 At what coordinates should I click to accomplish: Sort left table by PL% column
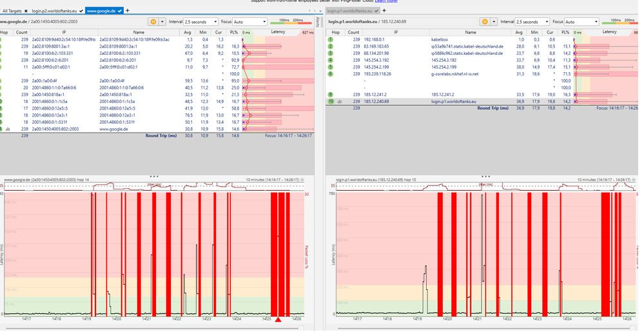click(236, 31)
